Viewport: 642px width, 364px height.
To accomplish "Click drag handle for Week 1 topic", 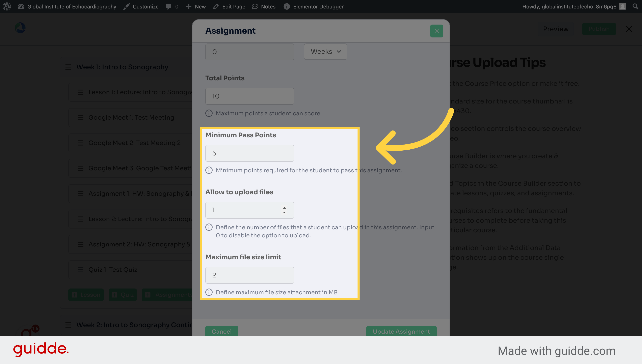I will (68, 67).
